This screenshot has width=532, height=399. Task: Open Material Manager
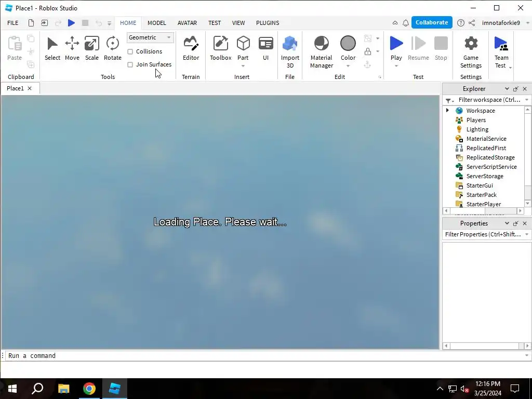[x=321, y=52]
